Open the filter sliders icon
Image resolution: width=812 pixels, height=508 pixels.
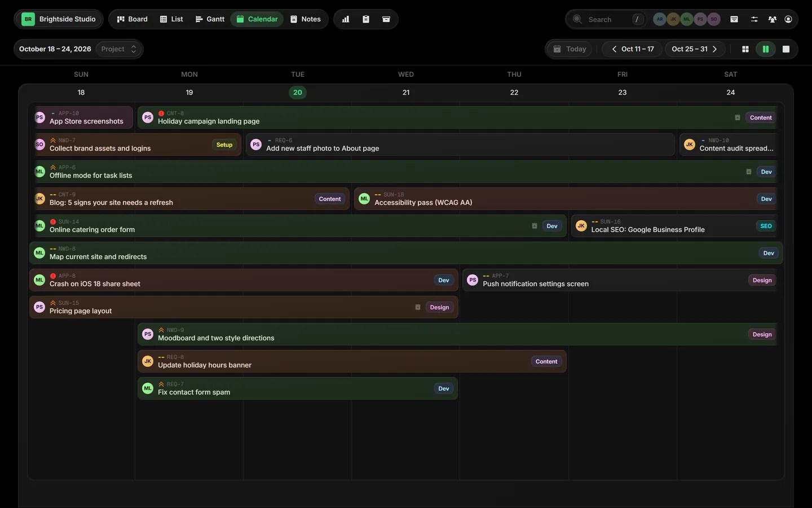754,19
